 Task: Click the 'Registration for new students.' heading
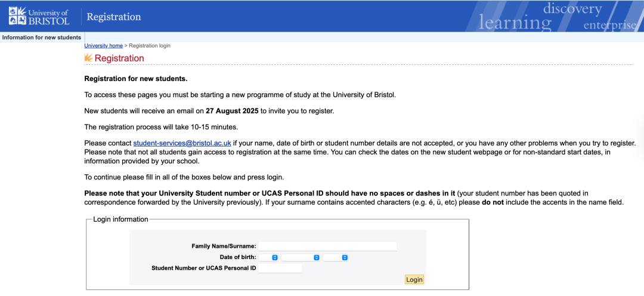(135, 78)
